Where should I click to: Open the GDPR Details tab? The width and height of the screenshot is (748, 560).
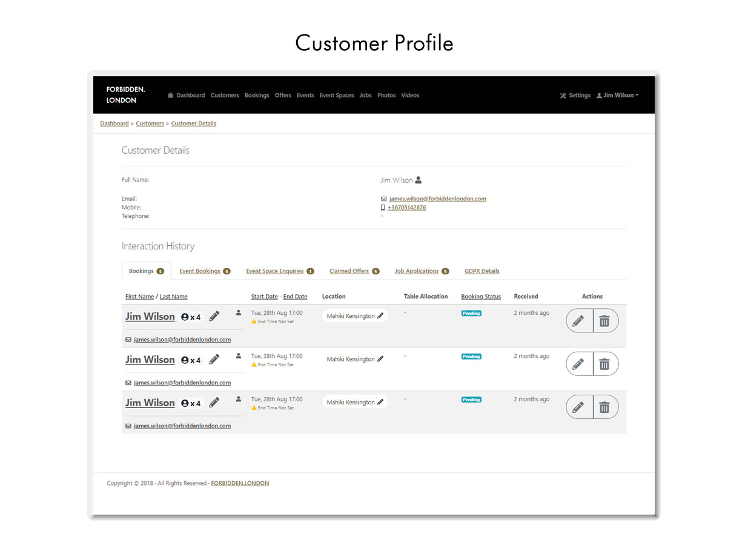(x=482, y=271)
